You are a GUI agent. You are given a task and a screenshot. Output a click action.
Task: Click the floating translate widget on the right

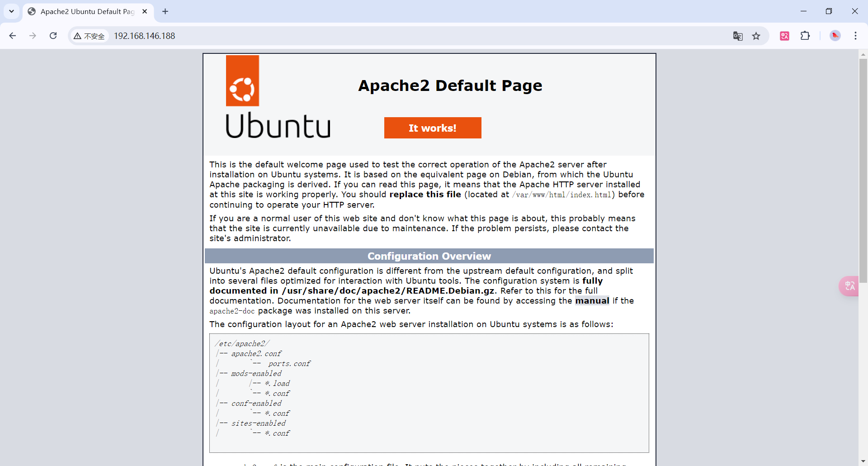pos(849,286)
